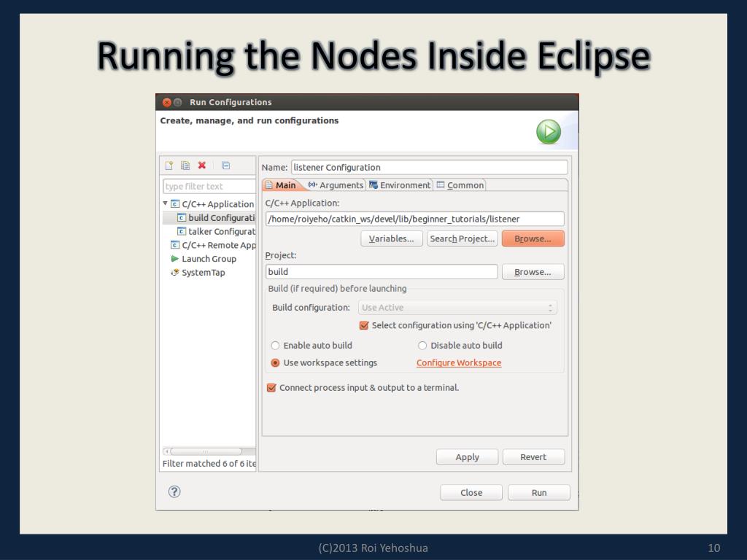747x560 pixels.
Task: Click the Apply button
Action: 467,457
